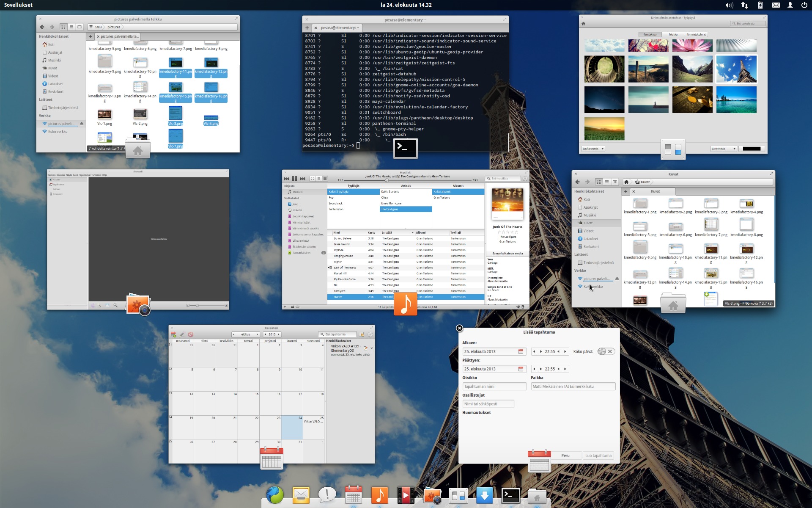Toggle the Koko päivä switch
This screenshot has height=508, width=812.
(606, 351)
